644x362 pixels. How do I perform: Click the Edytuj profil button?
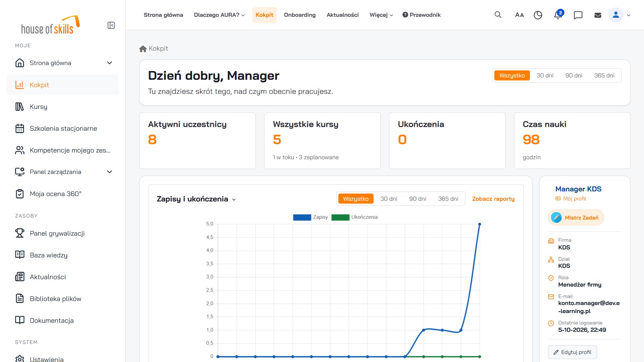[572, 352]
